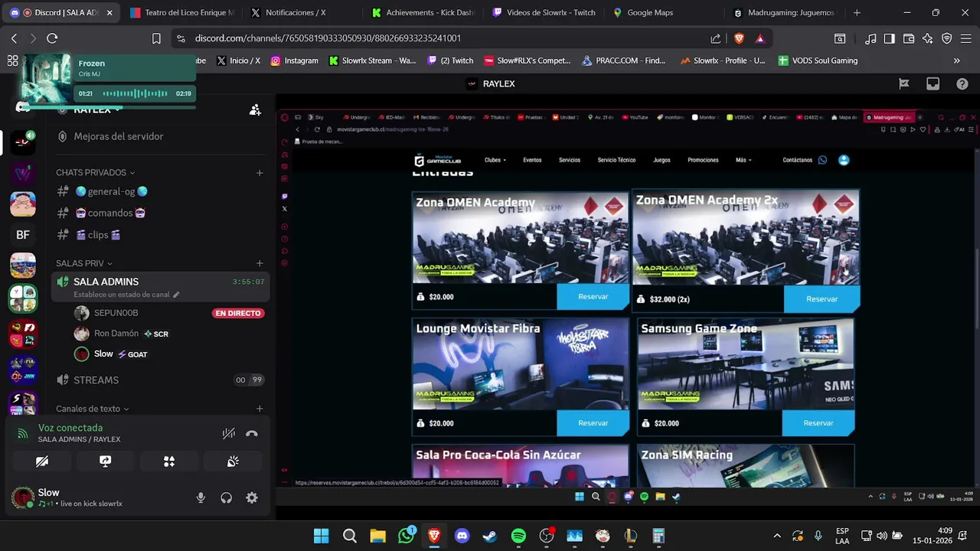Collapse Canales de texto category
Image resolution: width=980 pixels, height=551 pixels.
coord(92,409)
